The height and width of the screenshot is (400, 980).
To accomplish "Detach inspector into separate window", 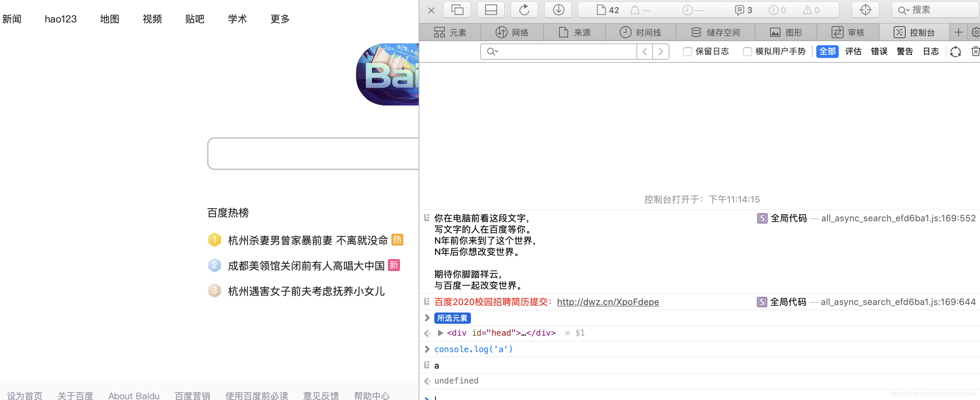I will 457,10.
